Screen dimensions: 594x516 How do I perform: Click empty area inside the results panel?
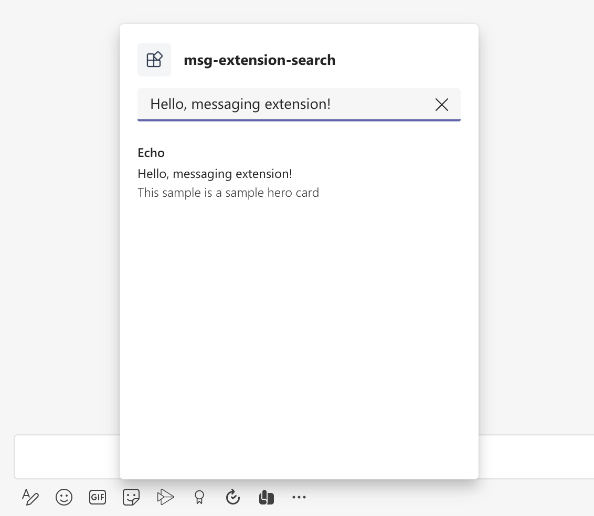tap(299, 322)
